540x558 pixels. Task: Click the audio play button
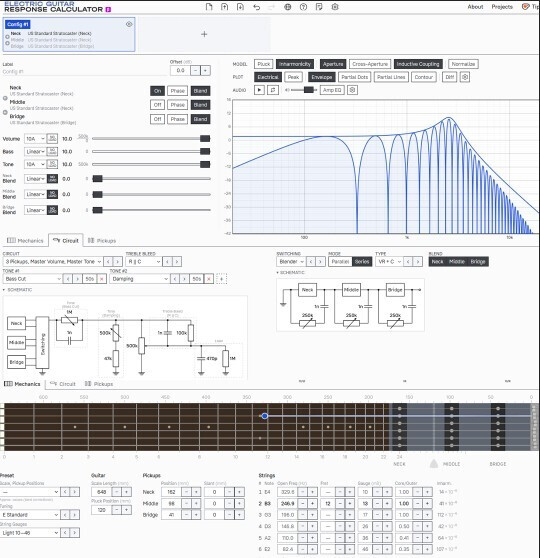259,90
